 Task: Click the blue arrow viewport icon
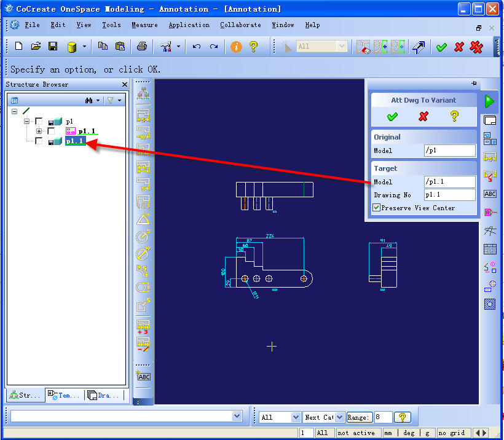[x=419, y=47]
